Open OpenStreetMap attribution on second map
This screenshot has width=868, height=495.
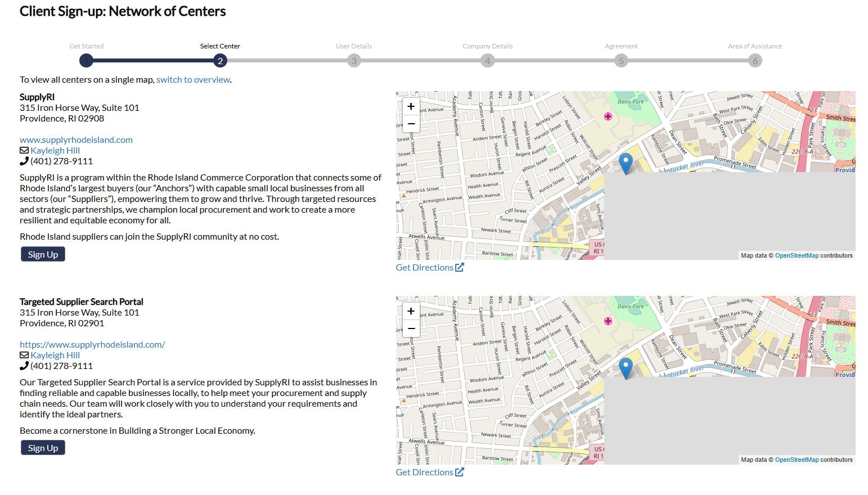tap(797, 460)
